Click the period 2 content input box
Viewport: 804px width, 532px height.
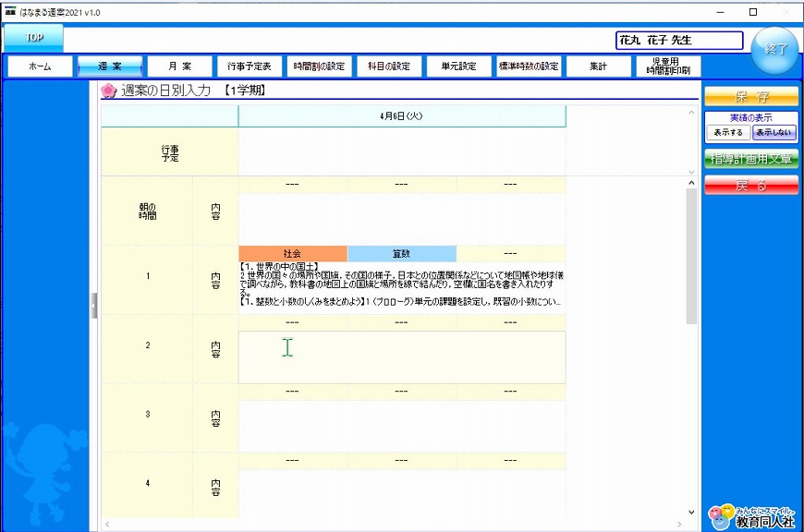[x=402, y=357]
